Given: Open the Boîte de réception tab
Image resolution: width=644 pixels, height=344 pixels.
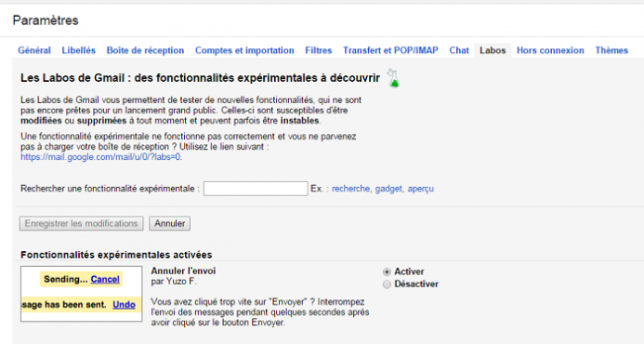Looking at the screenshot, I should pyautogui.click(x=145, y=50).
